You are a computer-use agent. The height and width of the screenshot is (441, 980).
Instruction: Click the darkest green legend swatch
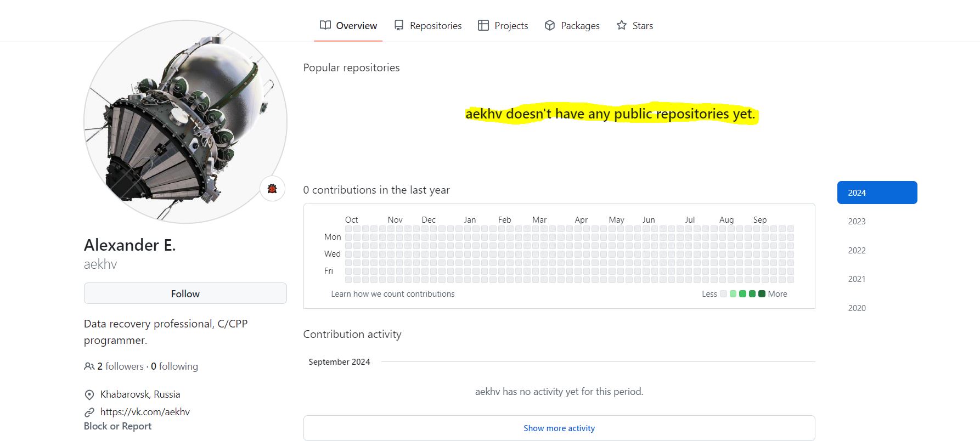762,294
